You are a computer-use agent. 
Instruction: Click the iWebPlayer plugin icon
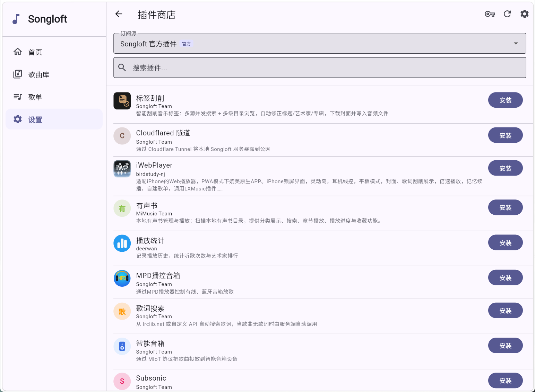(122, 169)
